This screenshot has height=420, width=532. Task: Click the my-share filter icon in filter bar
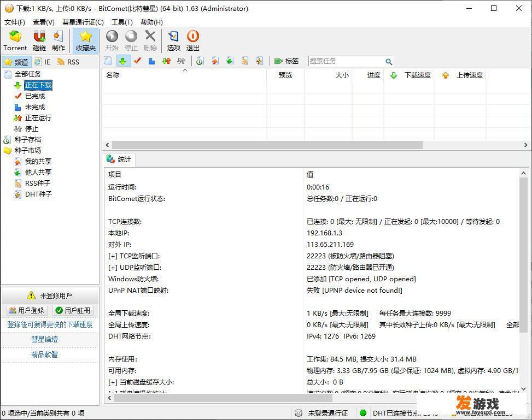[x=215, y=61]
